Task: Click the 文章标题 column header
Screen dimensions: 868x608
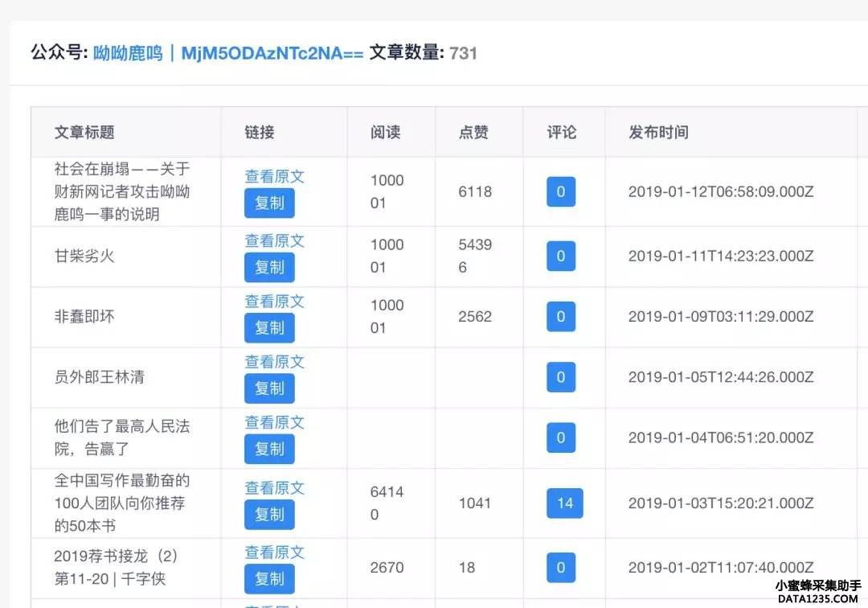Action: coord(84,133)
